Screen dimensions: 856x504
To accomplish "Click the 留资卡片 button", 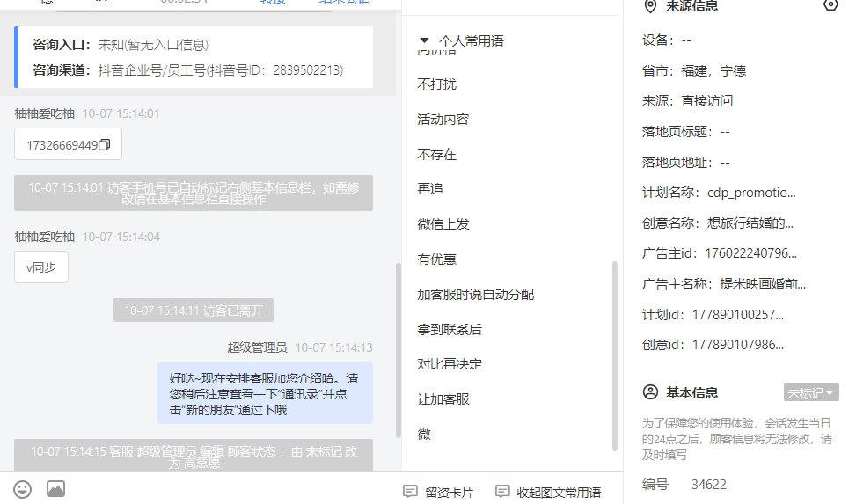I will point(438,492).
